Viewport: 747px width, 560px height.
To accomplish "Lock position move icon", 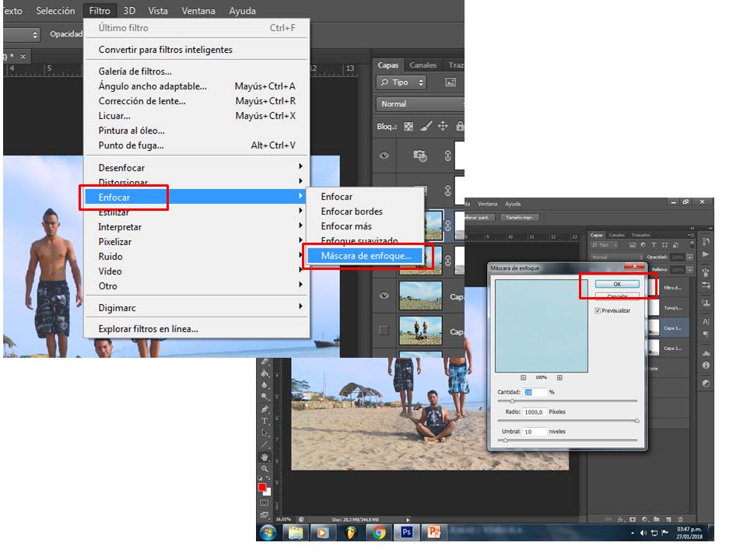I will [x=443, y=126].
